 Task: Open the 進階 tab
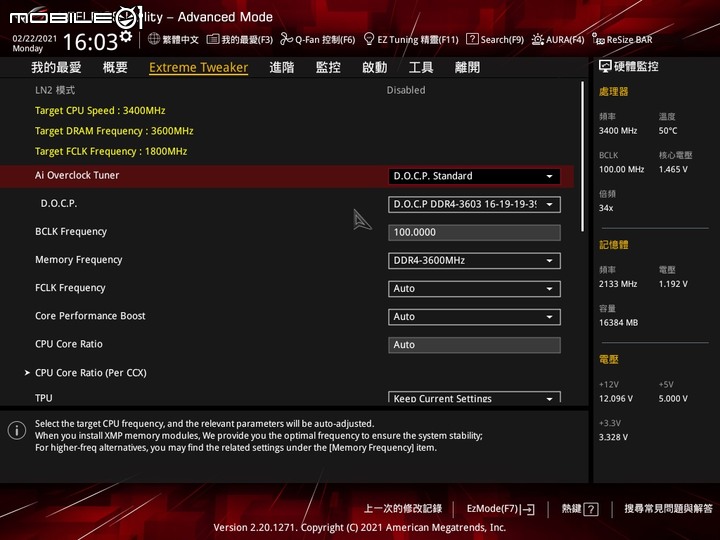282,68
